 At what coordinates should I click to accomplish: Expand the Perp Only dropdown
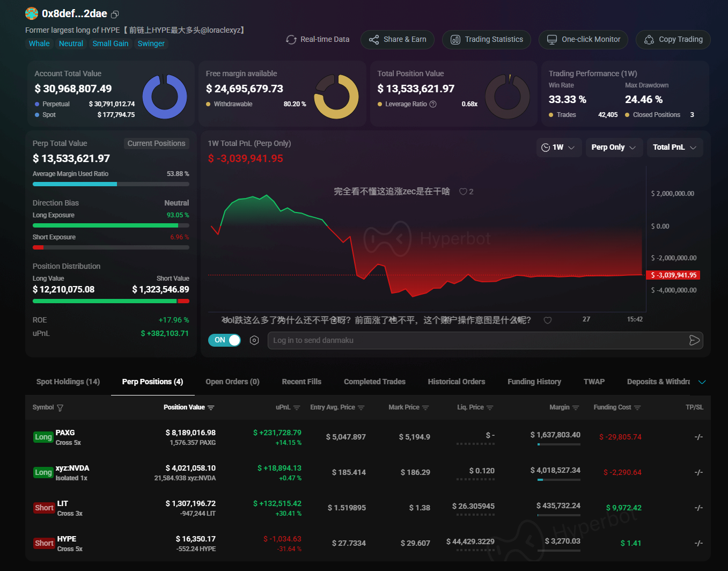click(613, 148)
